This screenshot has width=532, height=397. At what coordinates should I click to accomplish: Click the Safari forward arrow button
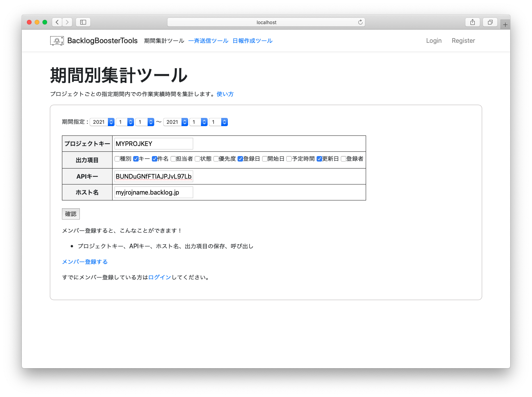pos(67,22)
